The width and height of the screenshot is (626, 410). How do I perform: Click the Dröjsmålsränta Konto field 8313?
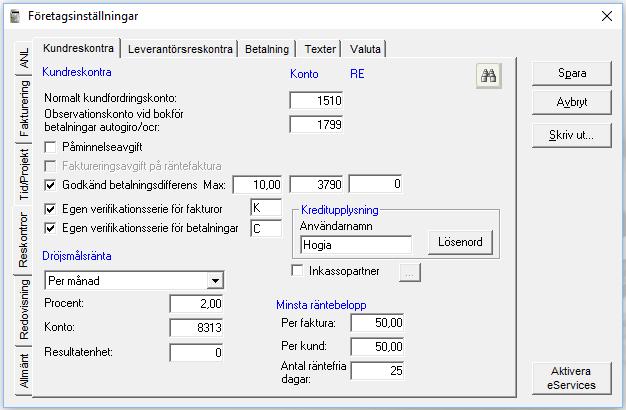point(196,328)
